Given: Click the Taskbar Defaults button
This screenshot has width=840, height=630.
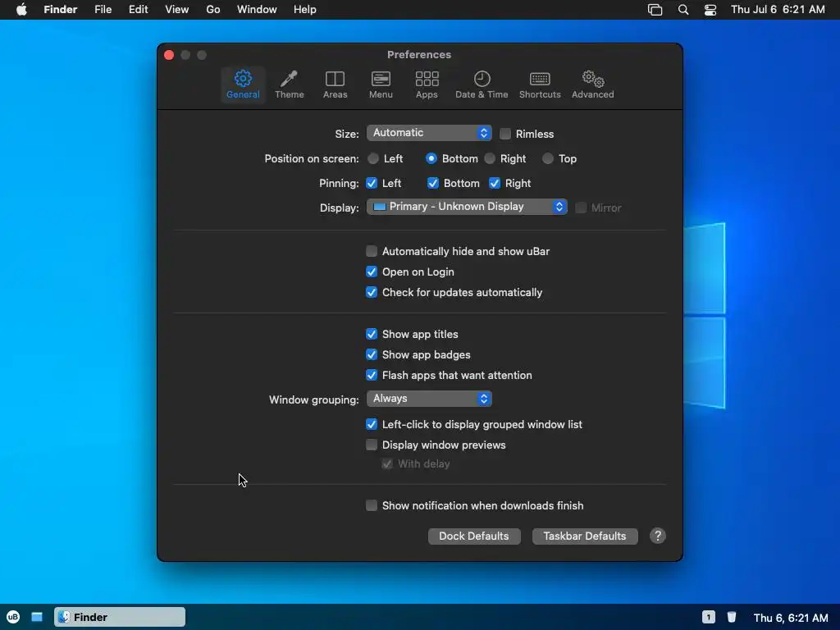Looking at the screenshot, I should coord(585,536).
